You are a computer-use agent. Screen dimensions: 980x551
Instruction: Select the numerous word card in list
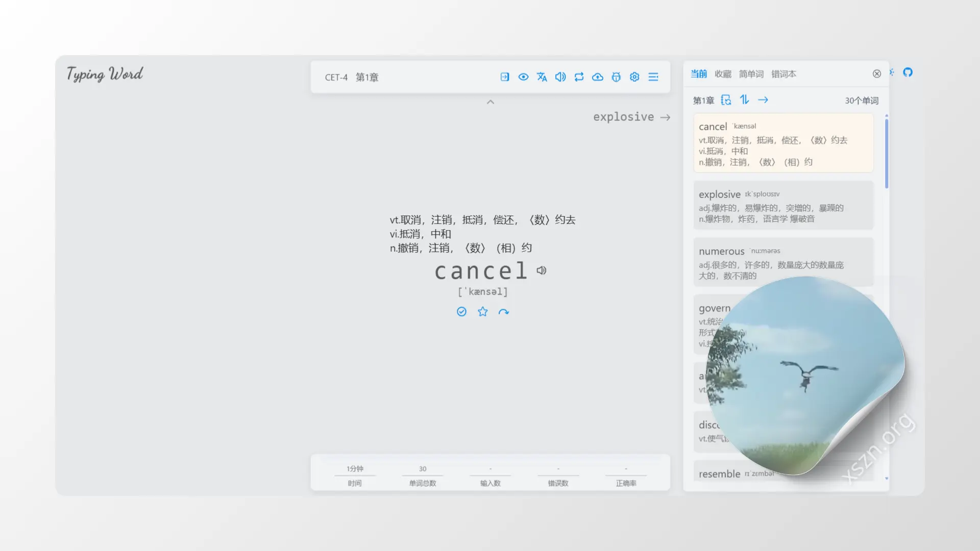point(783,262)
